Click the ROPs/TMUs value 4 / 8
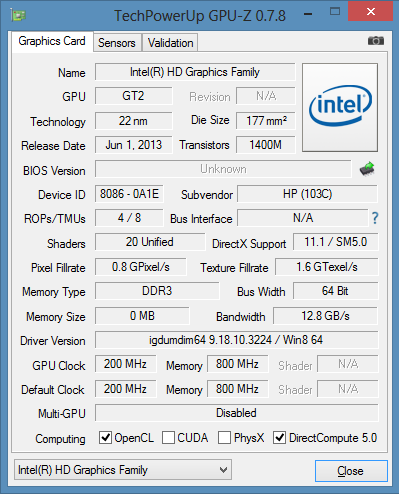This screenshot has height=494, width=399. click(129, 218)
